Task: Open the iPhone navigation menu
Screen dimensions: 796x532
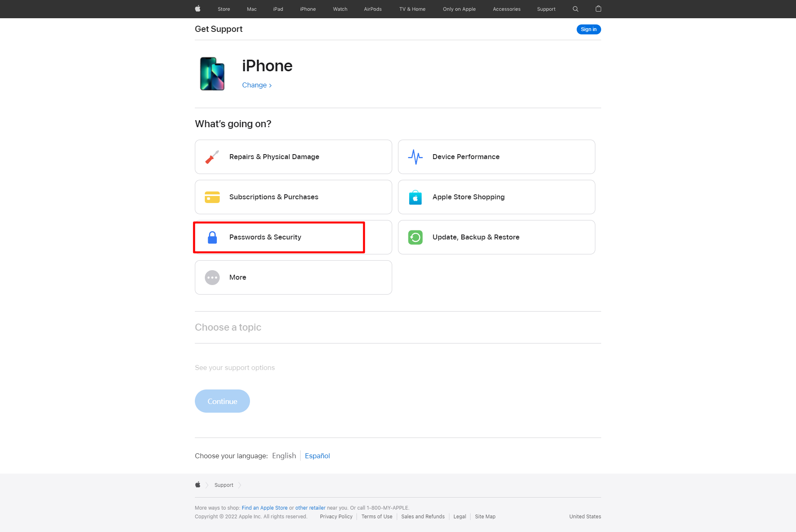Action: tap(308, 9)
